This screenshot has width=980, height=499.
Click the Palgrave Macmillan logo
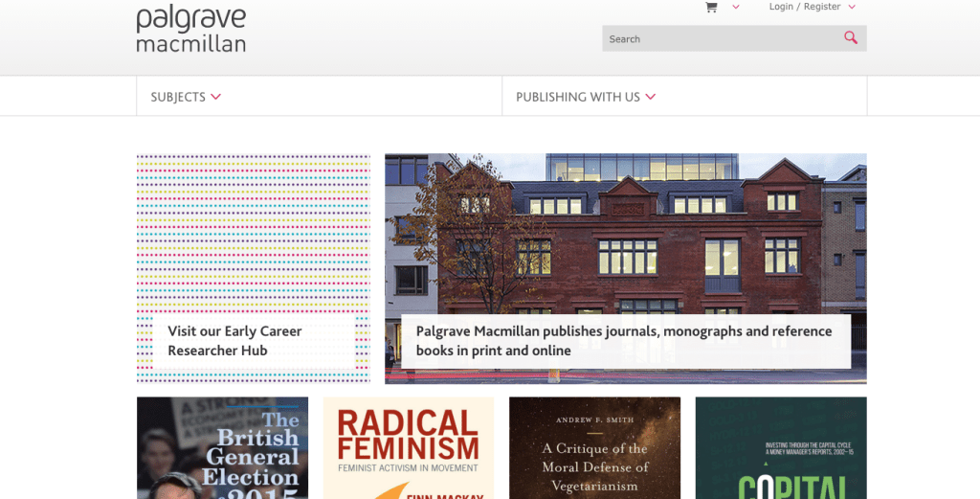pyautogui.click(x=191, y=29)
